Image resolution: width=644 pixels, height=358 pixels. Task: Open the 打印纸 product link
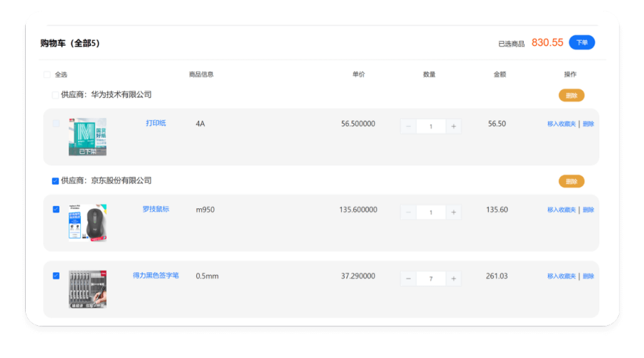click(156, 123)
